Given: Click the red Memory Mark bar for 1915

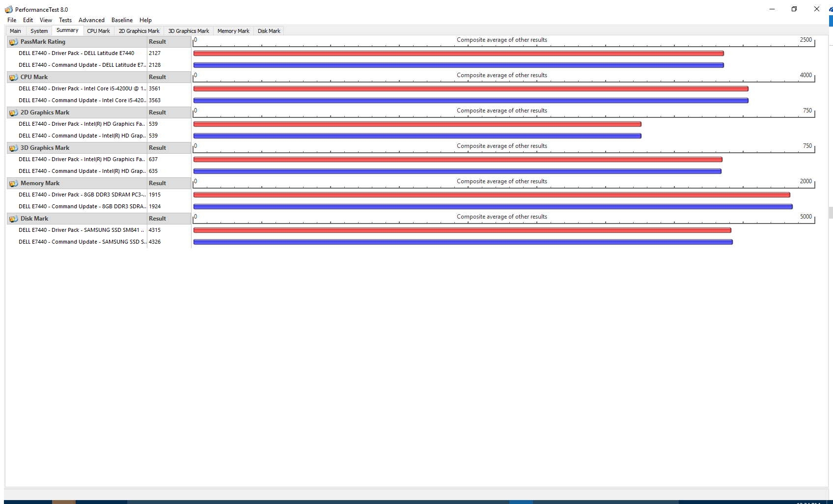Looking at the screenshot, I should (x=492, y=195).
